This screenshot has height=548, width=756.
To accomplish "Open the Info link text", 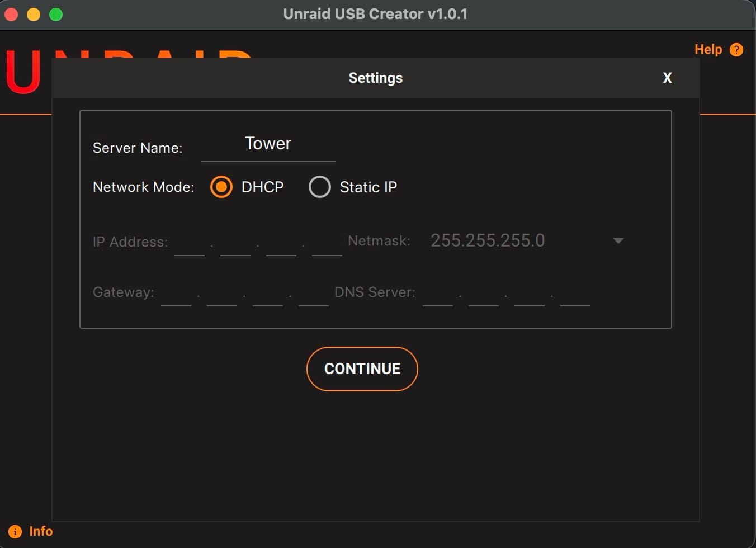I will pyautogui.click(x=41, y=531).
